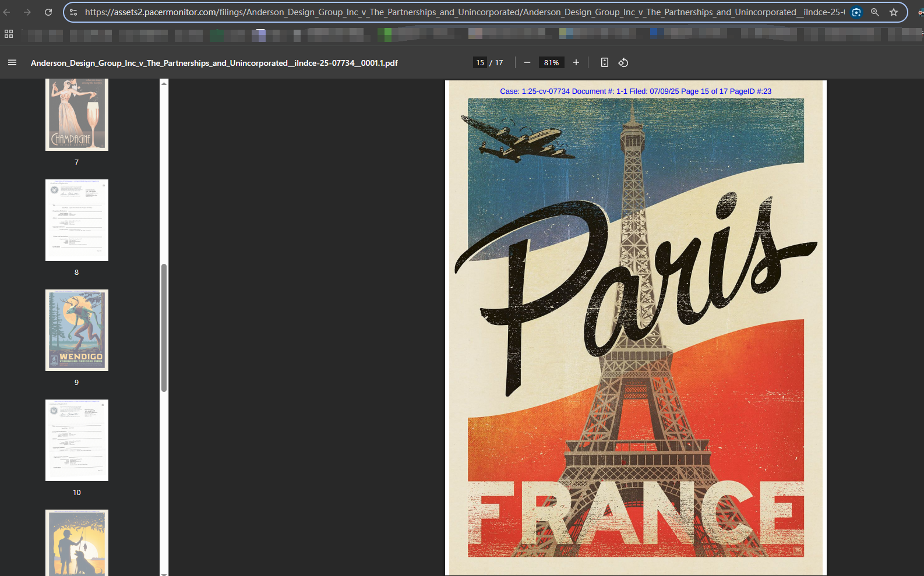Open the apps grid in bookmarks bar
The height and width of the screenshot is (576, 924).
[9, 34]
